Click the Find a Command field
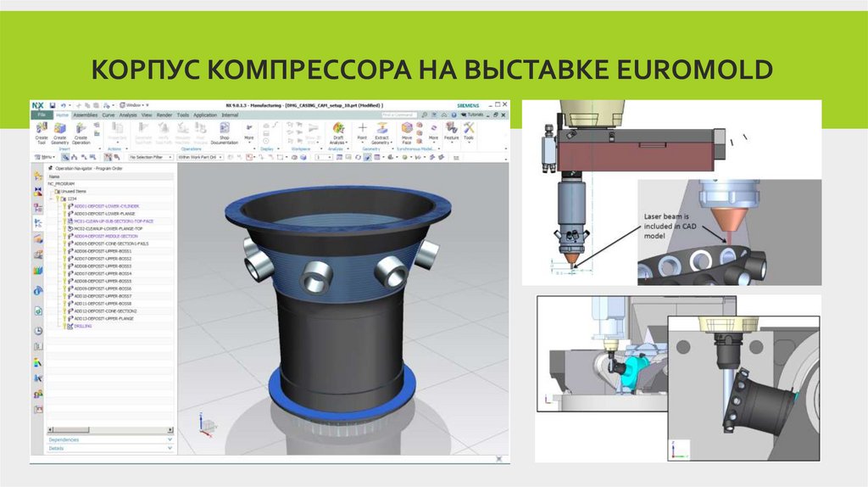Image resolution: width=868 pixels, height=487 pixels. tap(399, 115)
